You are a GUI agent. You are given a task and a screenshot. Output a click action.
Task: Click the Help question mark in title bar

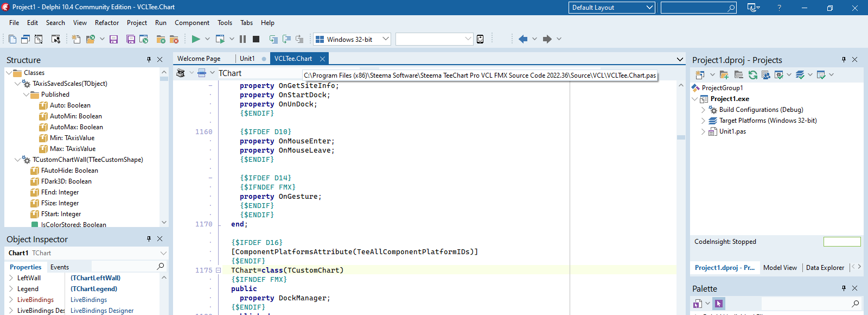coord(779,8)
